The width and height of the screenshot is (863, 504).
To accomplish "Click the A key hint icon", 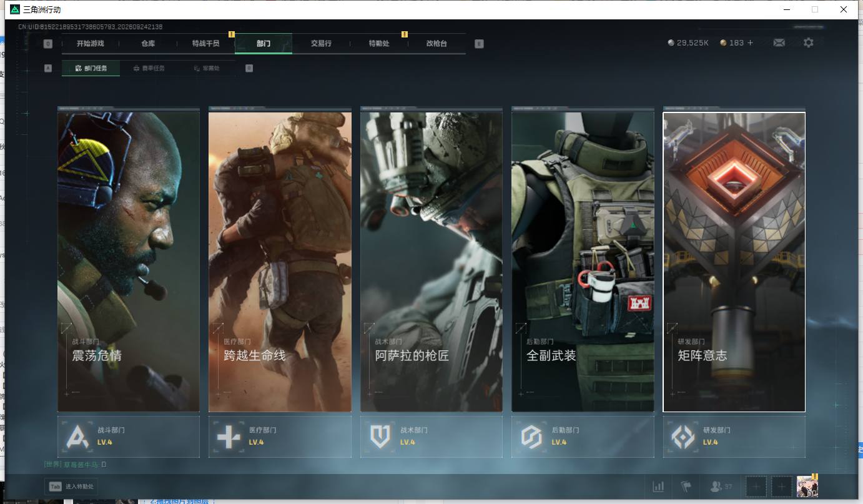I will [x=48, y=68].
